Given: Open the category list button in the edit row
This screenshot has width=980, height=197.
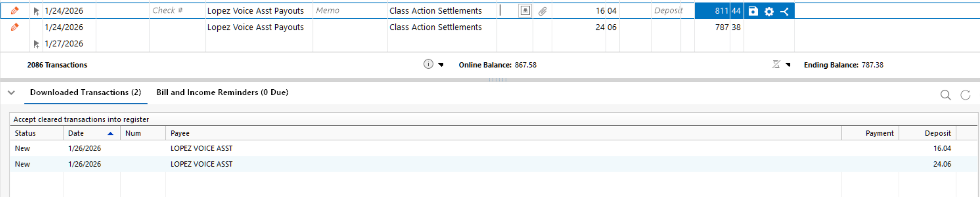Looking at the screenshot, I should [x=525, y=11].
